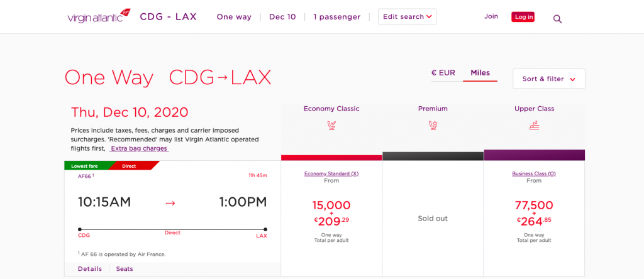Switch prices to € EUR
644x279 pixels.
tap(443, 73)
